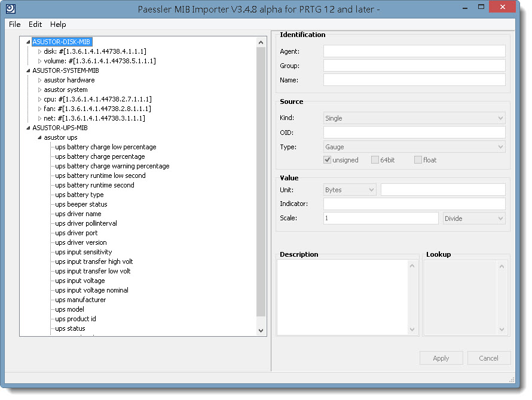Image resolution: width=532 pixels, height=400 pixels.
Task: Click inside the Lookup list box
Action: tap(461, 297)
